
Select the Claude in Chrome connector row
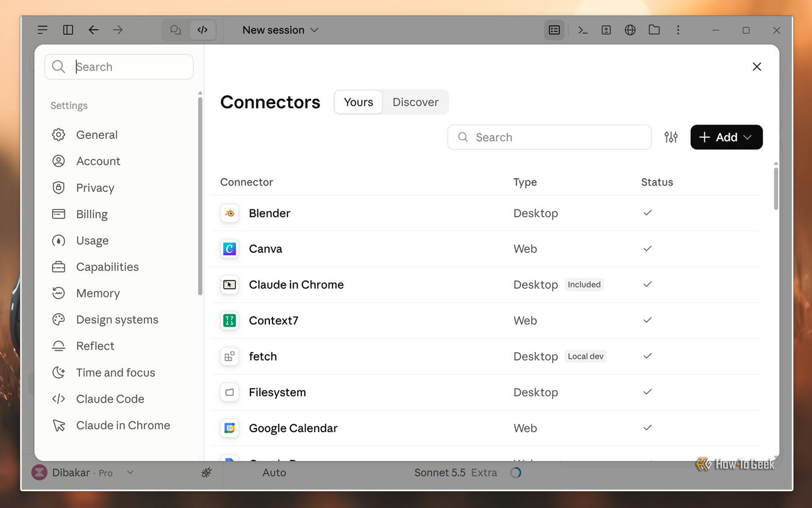click(486, 285)
